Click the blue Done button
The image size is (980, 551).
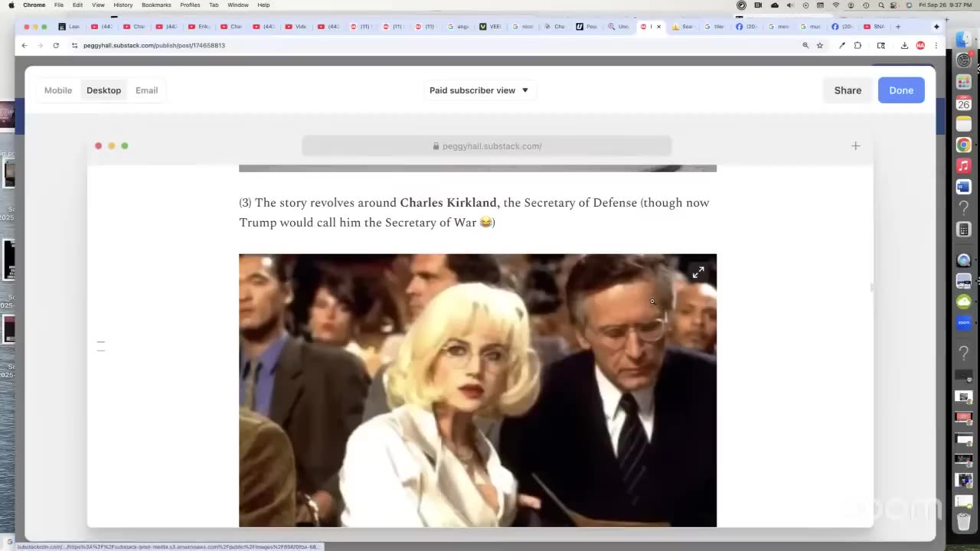[901, 90]
